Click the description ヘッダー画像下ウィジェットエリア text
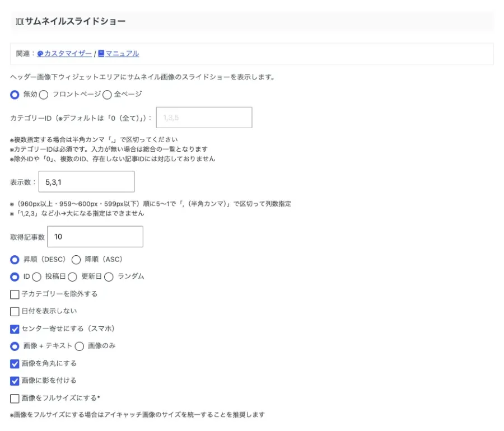This screenshot has height=431, width=504. (x=143, y=77)
